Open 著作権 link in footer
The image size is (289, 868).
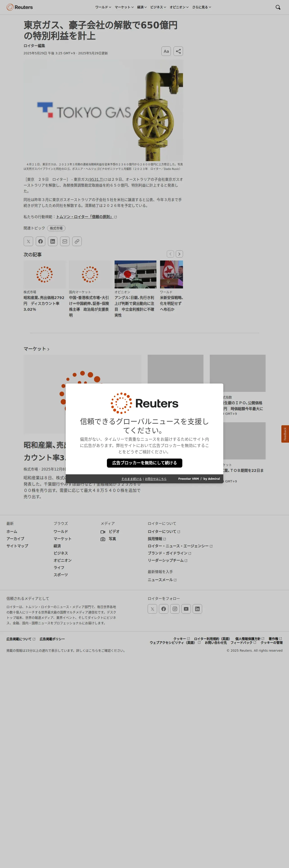(x=275, y=639)
